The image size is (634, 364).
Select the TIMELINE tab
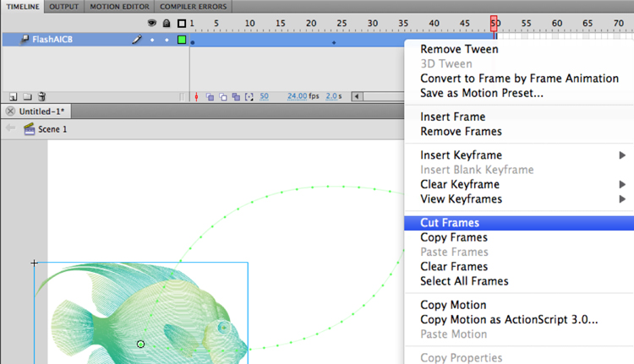[x=23, y=7]
